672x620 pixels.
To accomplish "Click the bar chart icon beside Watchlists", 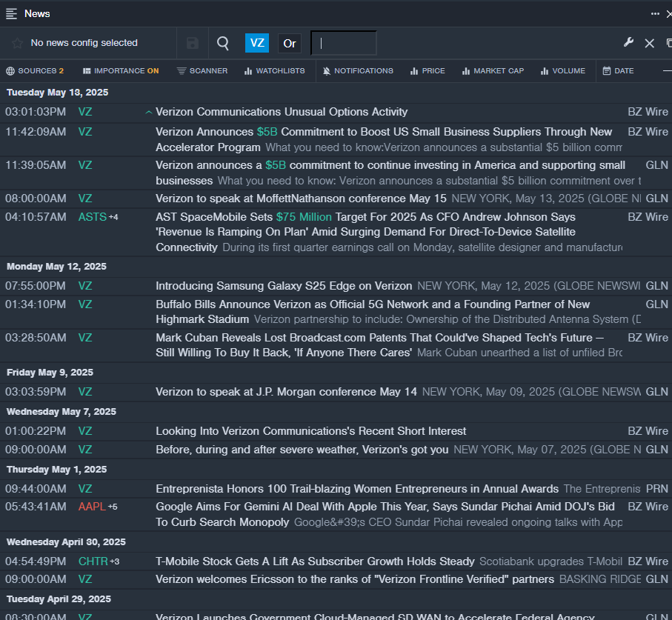I will pos(248,71).
